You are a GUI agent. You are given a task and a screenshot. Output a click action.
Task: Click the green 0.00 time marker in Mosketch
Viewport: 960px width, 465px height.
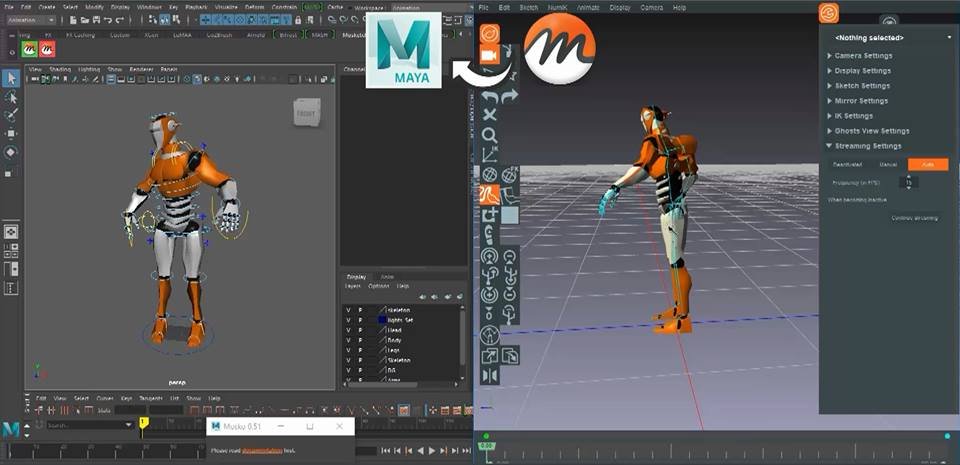pyautogui.click(x=487, y=445)
